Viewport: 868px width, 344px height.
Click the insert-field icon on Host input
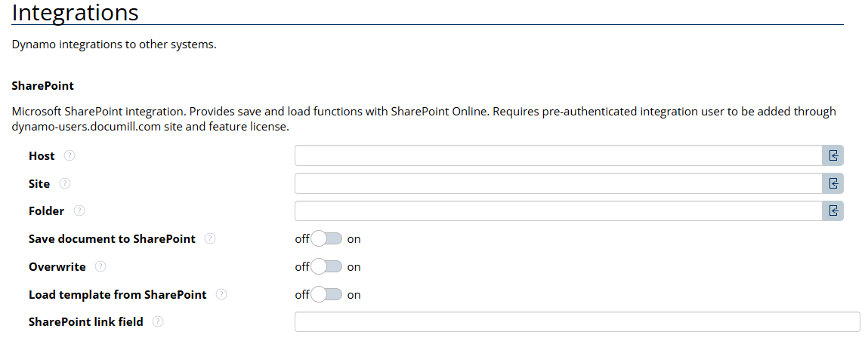(x=833, y=156)
